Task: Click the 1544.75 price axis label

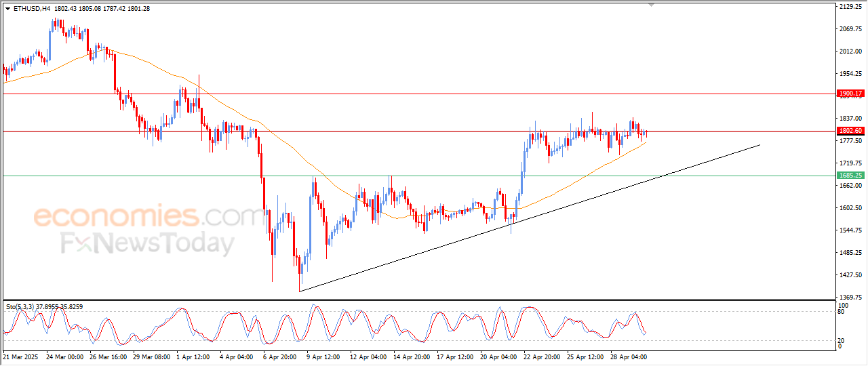Action: pos(850,230)
